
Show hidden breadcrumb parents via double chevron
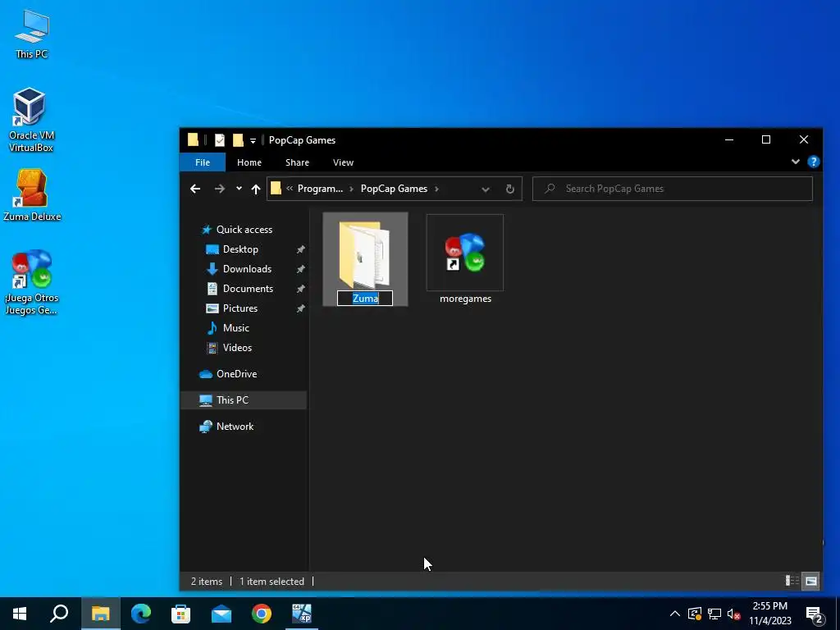coord(290,189)
